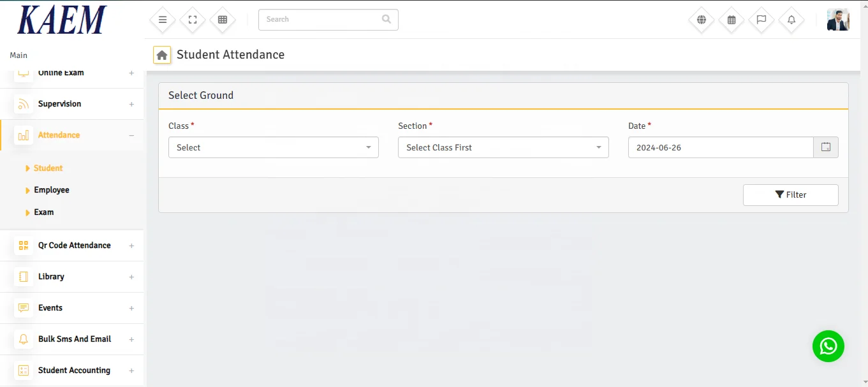Open the Library menu item
Screen dimensions: 868x387
coord(72,277)
